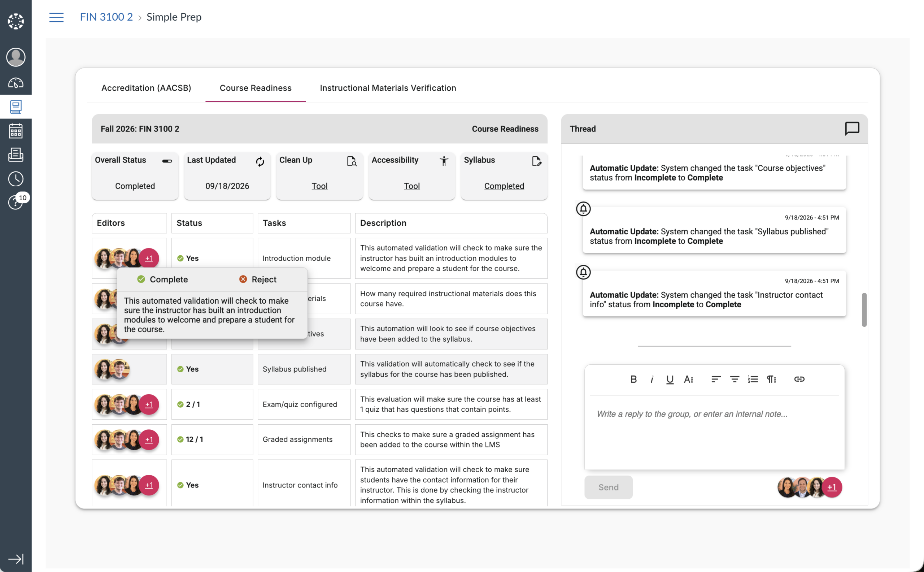The height and width of the screenshot is (572, 924).
Task: Insert a numbered list in reply
Action: [x=753, y=379]
